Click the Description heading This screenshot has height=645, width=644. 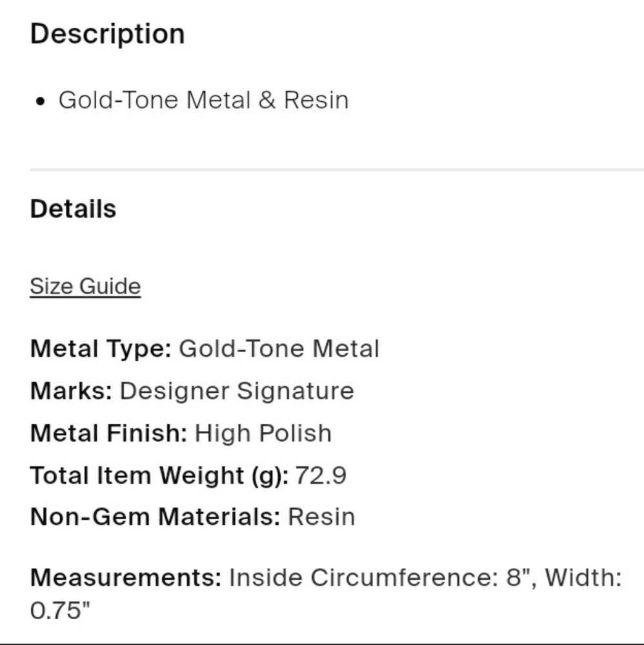coord(107,34)
